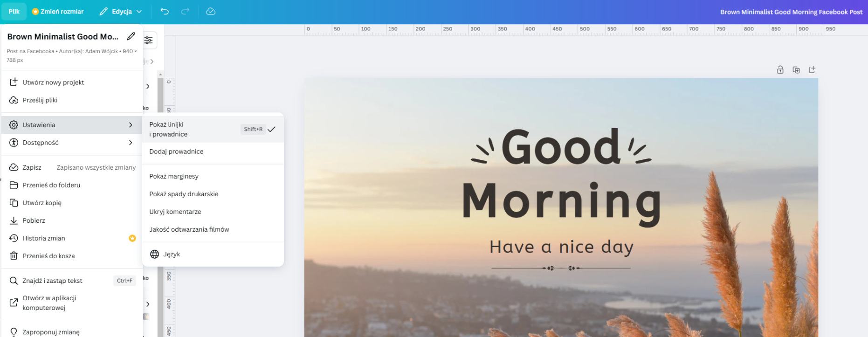Click the magnifier icon beside Znajdź i zastąp
Viewport: 868px width, 337px height.
(14, 281)
